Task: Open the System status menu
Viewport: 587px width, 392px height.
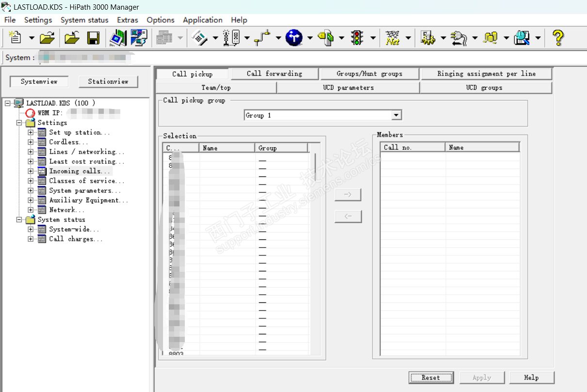Action: 84,20
